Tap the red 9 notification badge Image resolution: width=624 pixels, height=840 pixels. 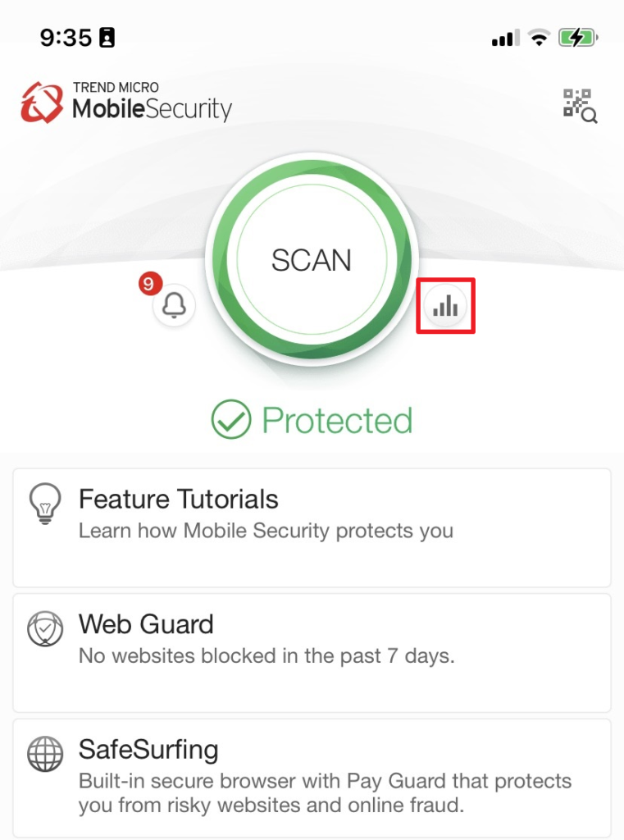pos(150,283)
